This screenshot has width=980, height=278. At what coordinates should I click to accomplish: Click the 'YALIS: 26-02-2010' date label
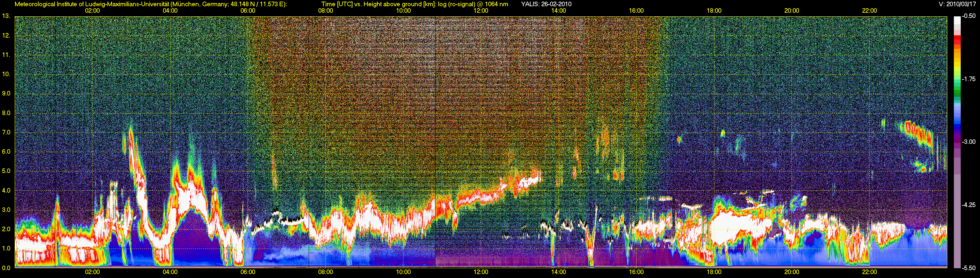[x=546, y=4]
